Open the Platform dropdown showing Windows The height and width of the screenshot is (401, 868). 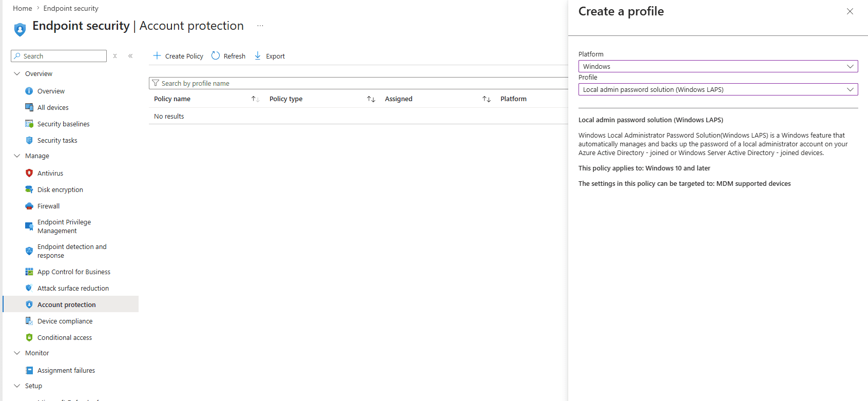pyautogui.click(x=718, y=66)
